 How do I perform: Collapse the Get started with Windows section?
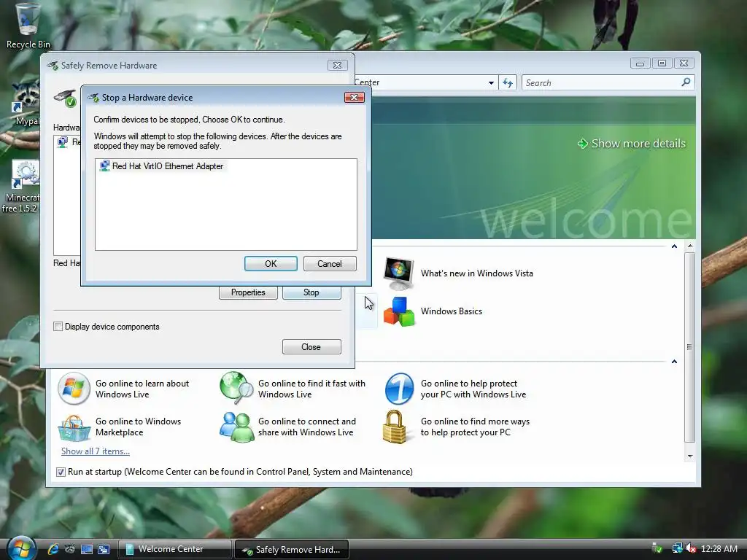pos(674,246)
